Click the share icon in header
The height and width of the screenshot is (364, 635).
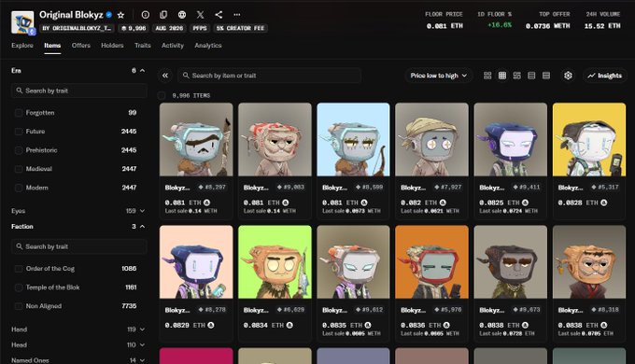pos(219,15)
